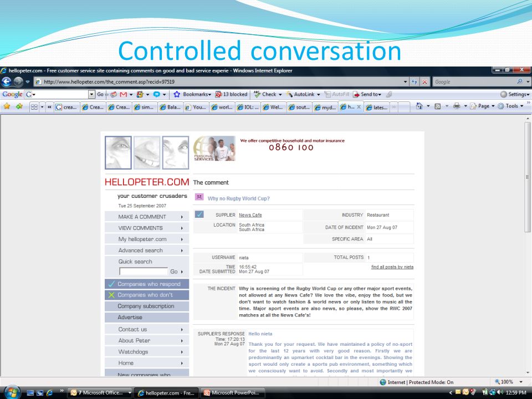Click Add to Favorites green plus star
532x399 pixels.
pyautogui.click(x=19, y=106)
